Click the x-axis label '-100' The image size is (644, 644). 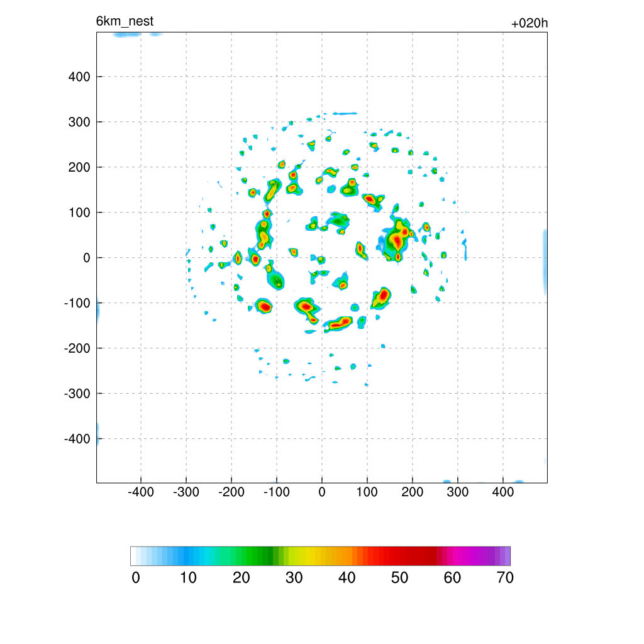click(277, 492)
